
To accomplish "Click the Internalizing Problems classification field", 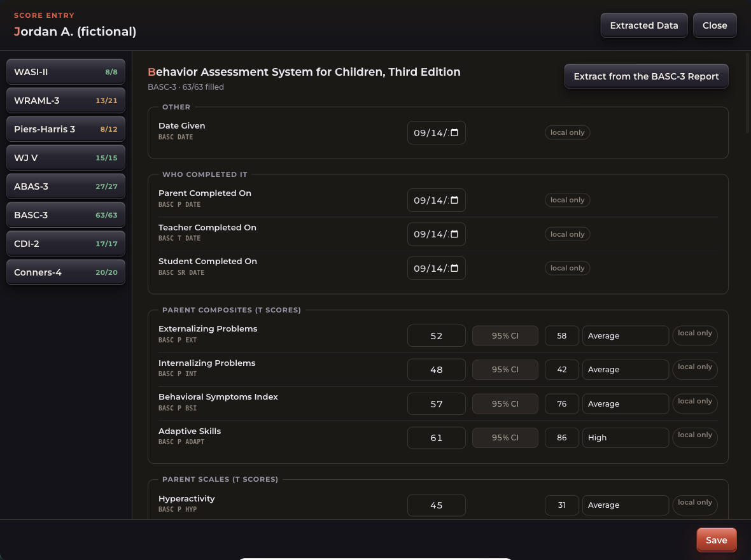I will click(x=626, y=370).
